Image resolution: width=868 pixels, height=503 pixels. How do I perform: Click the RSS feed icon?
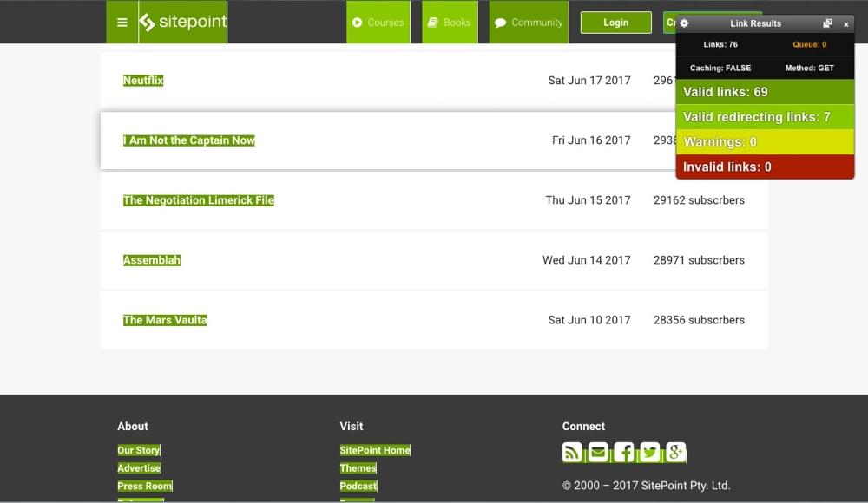(x=572, y=452)
